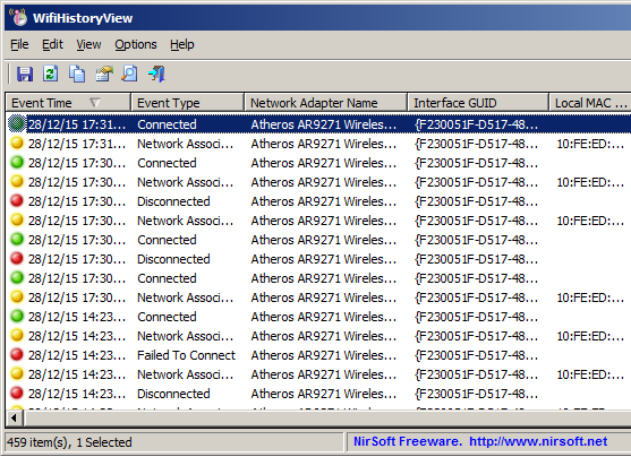Open the Help menu
This screenshot has height=456, width=631.
182,44
